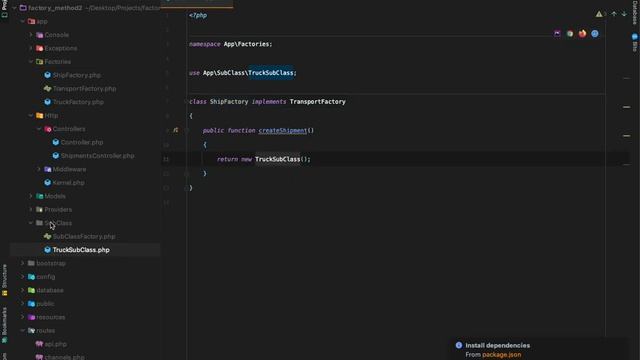Image resolution: width=640 pixels, height=360 pixels.
Task: Click info icon in Install dependencies notification
Action: coord(459,345)
